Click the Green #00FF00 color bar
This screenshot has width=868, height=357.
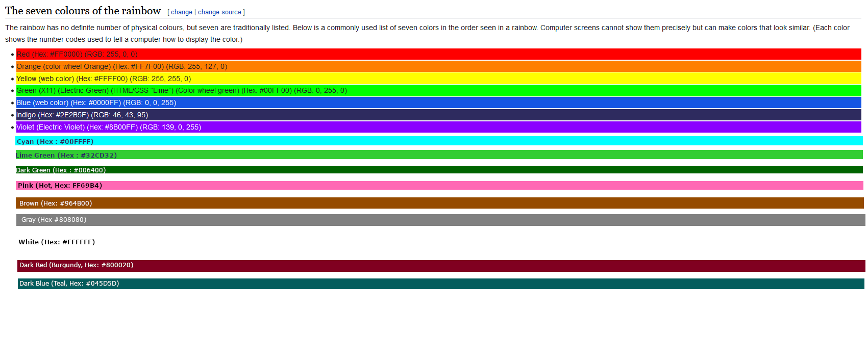pos(439,90)
